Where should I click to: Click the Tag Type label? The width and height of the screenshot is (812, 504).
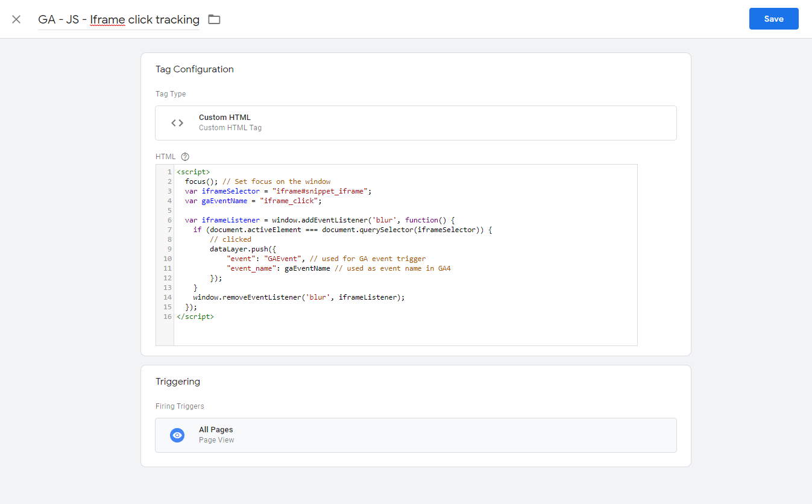point(171,93)
